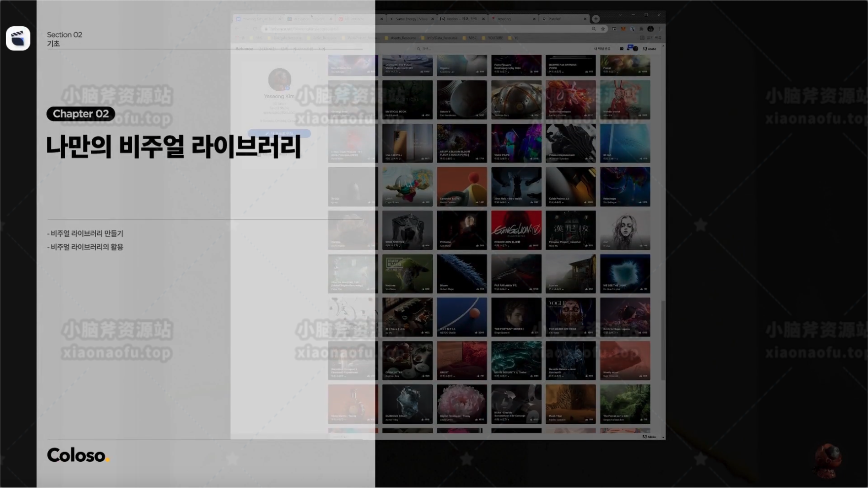The height and width of the screenshot is (488, 868).
Task: Expand multiple owners dropdown on VIZIO P9/P8 project
Action: 508,159
